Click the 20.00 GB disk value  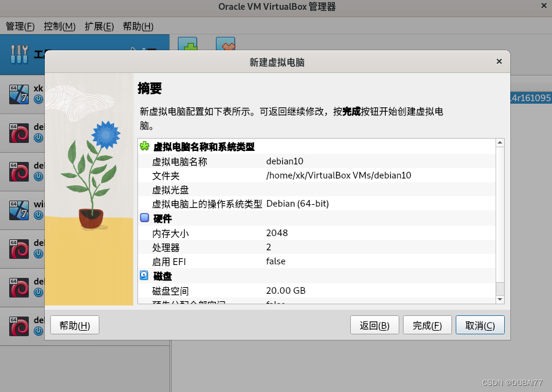tap(286, 291)
